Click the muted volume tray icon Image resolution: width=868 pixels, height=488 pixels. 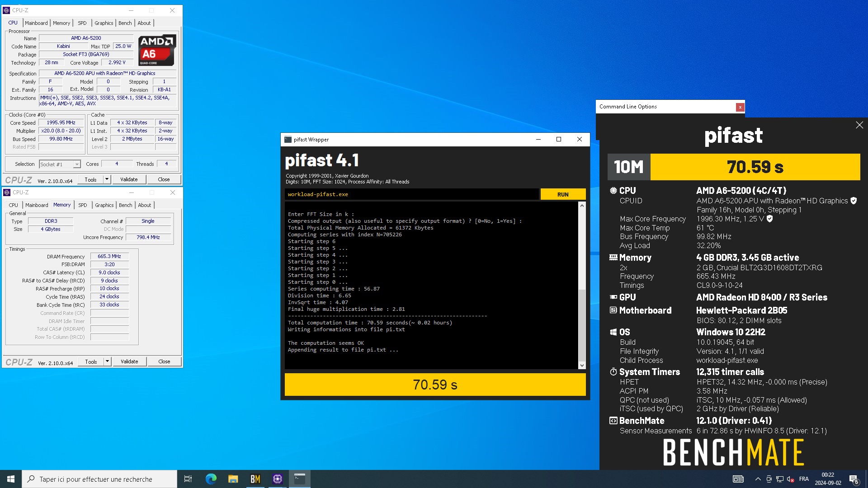790,479
